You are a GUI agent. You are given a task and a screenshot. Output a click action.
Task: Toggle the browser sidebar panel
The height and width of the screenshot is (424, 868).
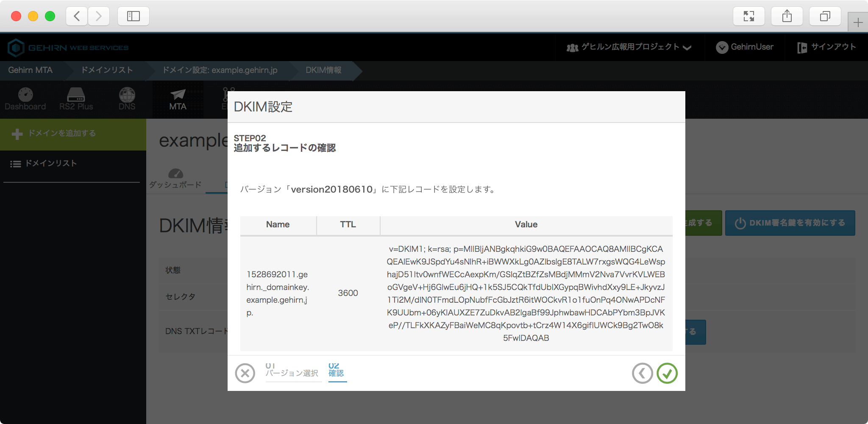(133, 17)
